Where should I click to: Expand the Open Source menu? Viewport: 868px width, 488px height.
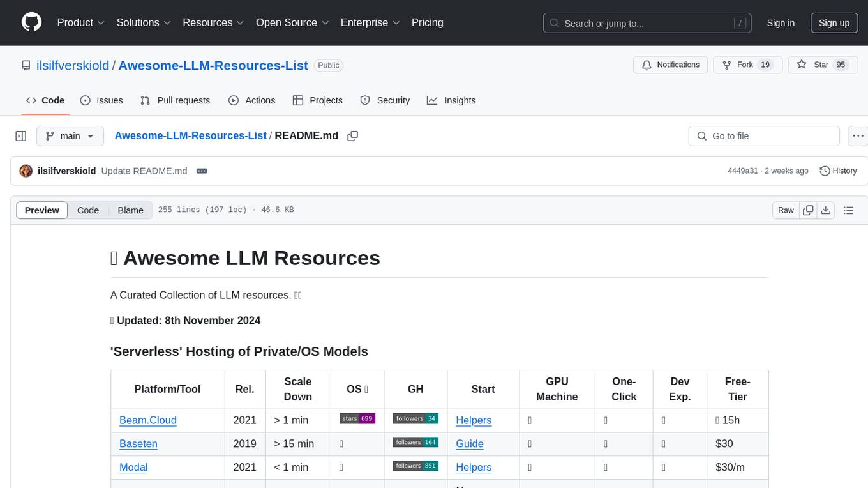(x=292, y=22)
